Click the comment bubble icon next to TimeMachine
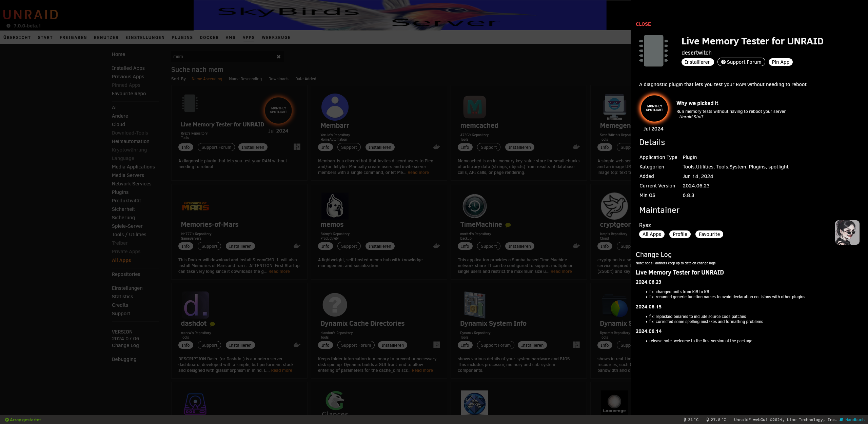 pos(508,225)
